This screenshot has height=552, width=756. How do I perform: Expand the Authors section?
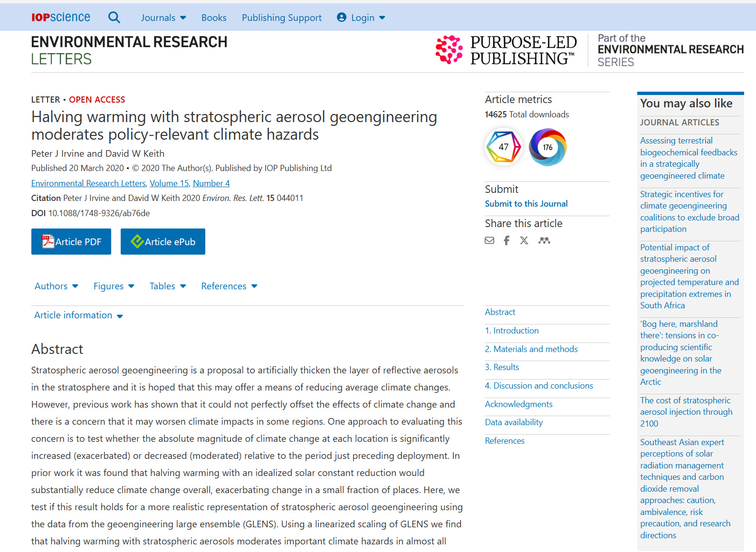(56, 286)
